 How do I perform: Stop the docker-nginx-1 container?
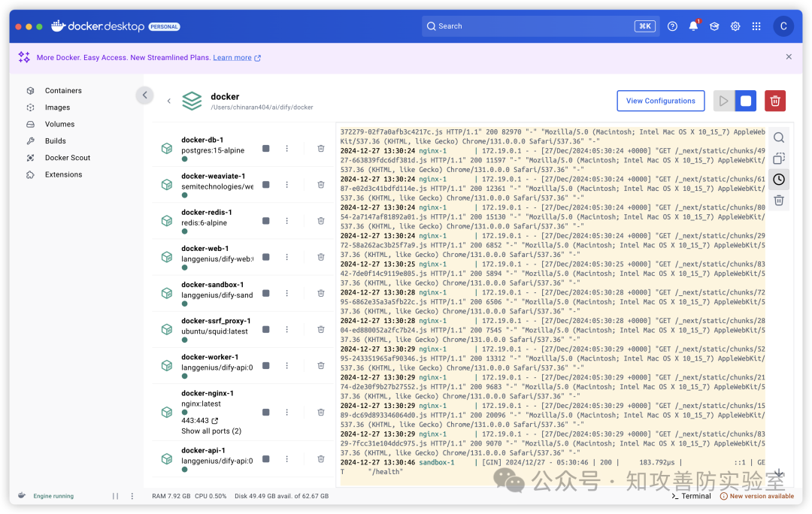coord(265,413)
